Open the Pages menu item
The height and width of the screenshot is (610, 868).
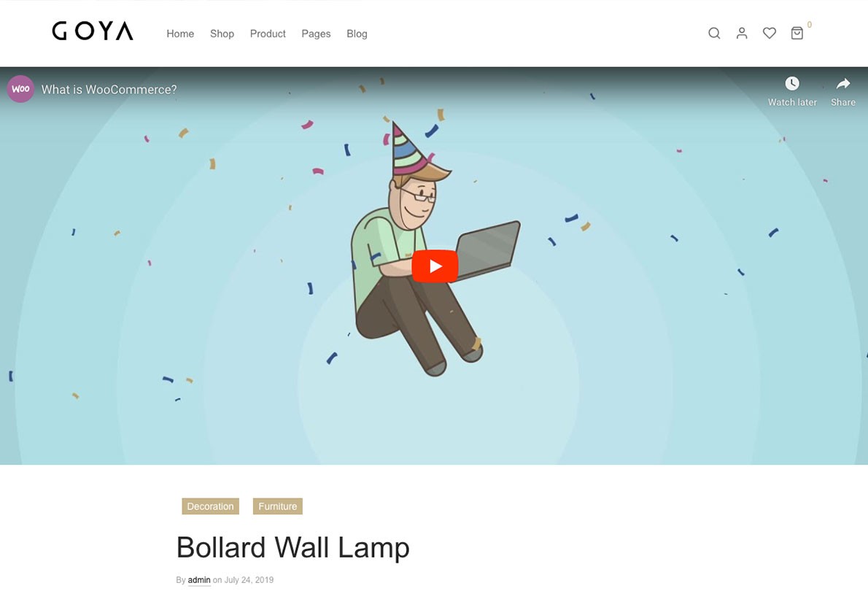[316, 34]
